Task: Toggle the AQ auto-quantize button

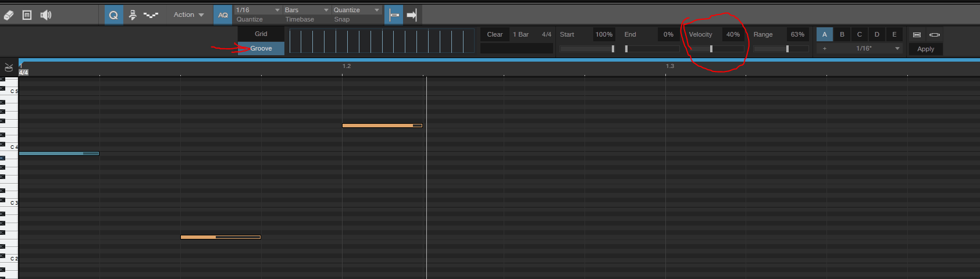Action: (223, 15)
